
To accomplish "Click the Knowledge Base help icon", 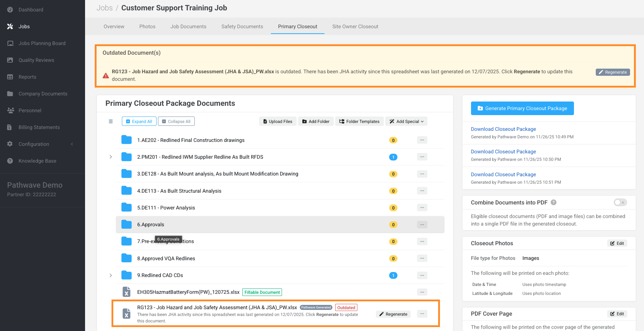I will pyautogui.click(x=10, y=161).
